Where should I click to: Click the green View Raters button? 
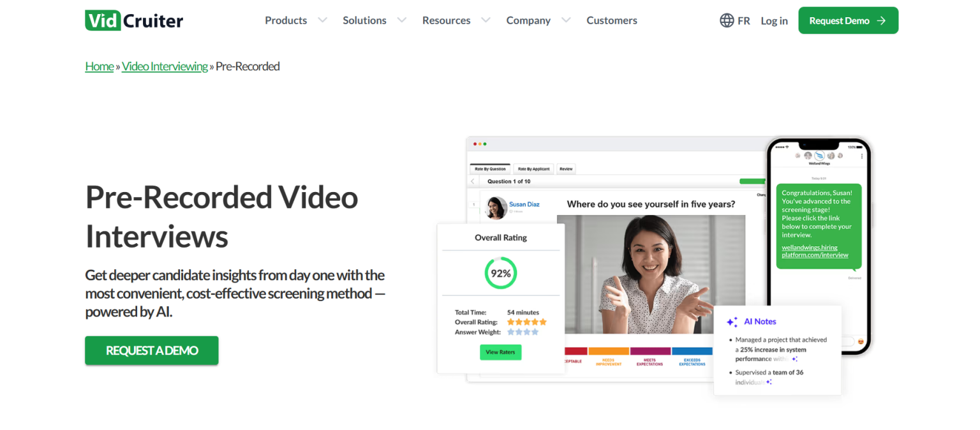[x=501, y=352]
